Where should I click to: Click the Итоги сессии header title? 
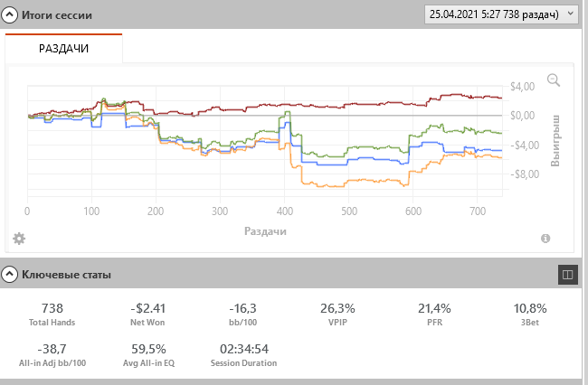(x=59, y=16)
